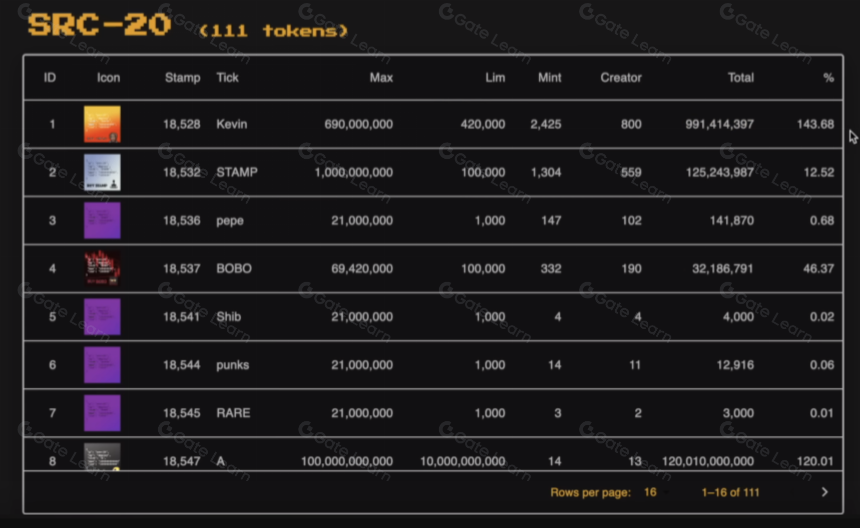The height and width of the screenshot is (528, 860).
Task: Click the Kevin token orange stamp icon
Action: 102,124
